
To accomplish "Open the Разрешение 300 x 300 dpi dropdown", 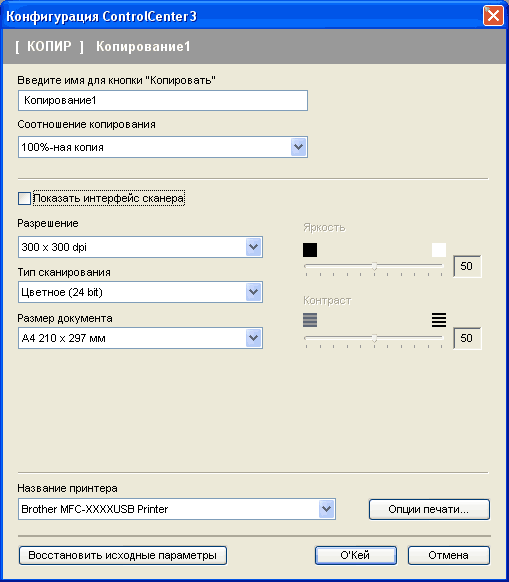I will (254, 247).
